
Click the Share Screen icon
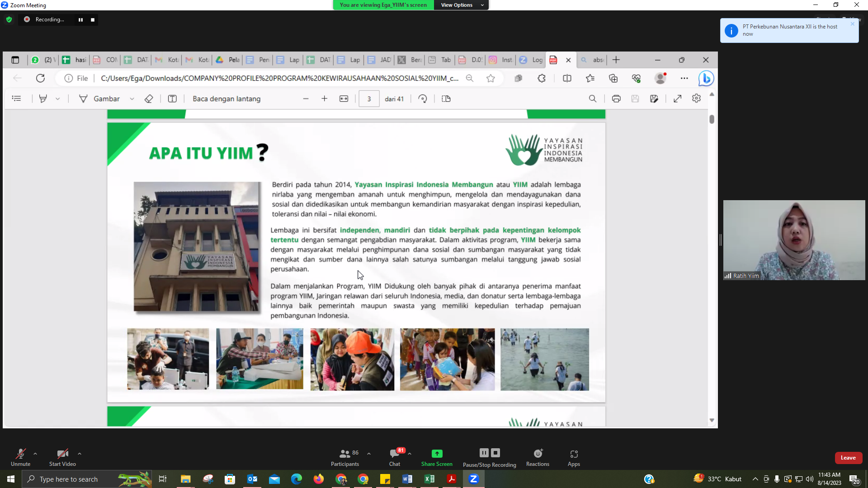tap(437, 454)
